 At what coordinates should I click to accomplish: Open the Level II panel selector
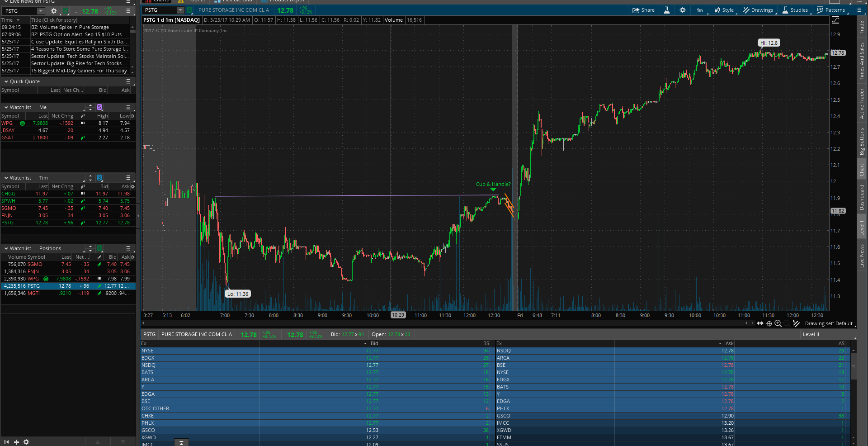pos(828,334)
